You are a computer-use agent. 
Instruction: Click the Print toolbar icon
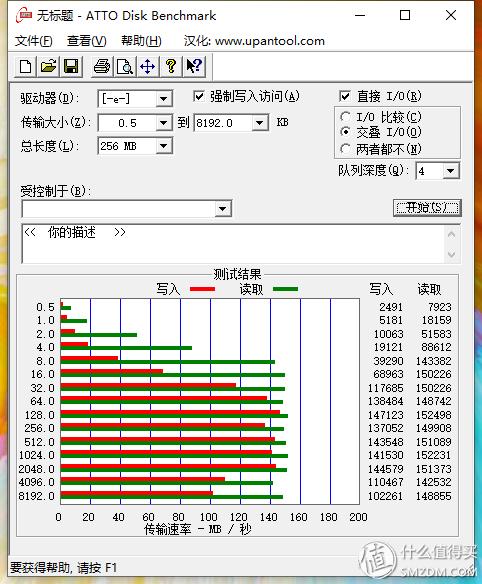click(x=102, y=67)
